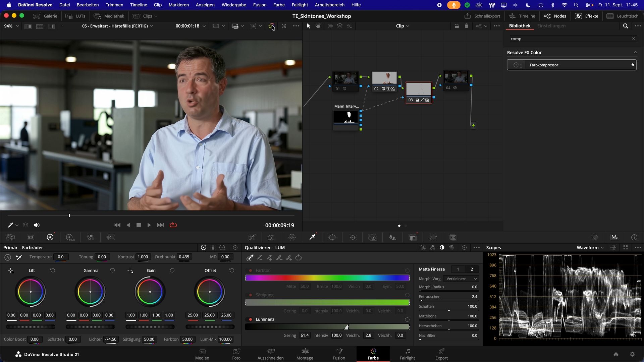Click the Gain color wheel
644x362 pixels.
(150, 292)
